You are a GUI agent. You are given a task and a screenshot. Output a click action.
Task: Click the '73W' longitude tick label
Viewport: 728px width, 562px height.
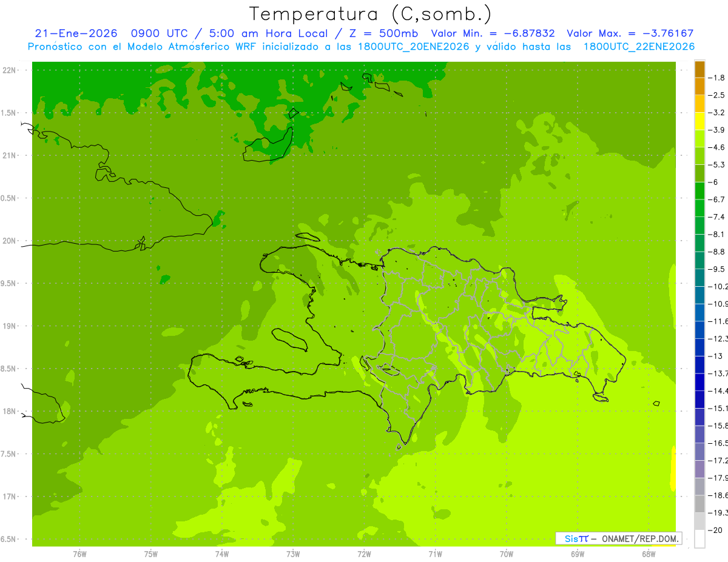tap(293, 554)
